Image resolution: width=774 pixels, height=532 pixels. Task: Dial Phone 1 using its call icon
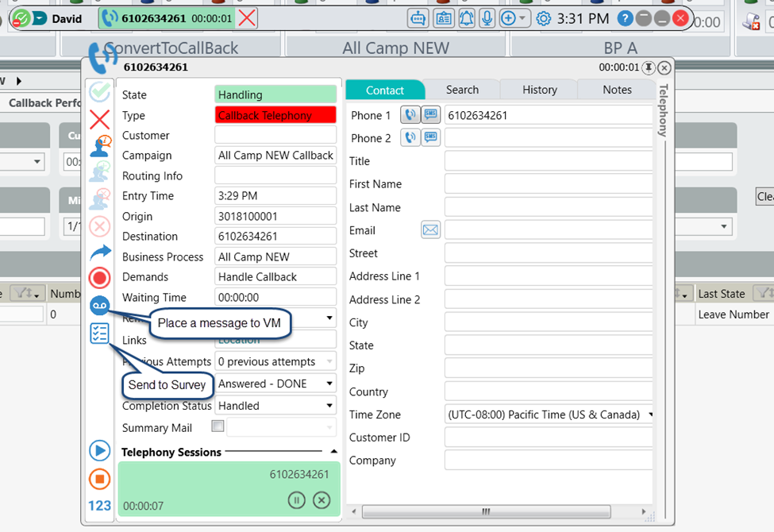(410, 115)
